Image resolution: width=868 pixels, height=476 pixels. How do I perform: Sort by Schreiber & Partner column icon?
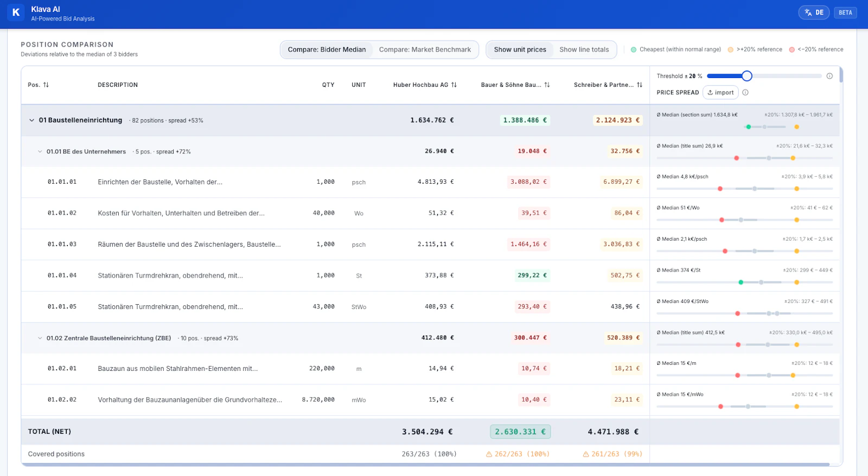640,85
